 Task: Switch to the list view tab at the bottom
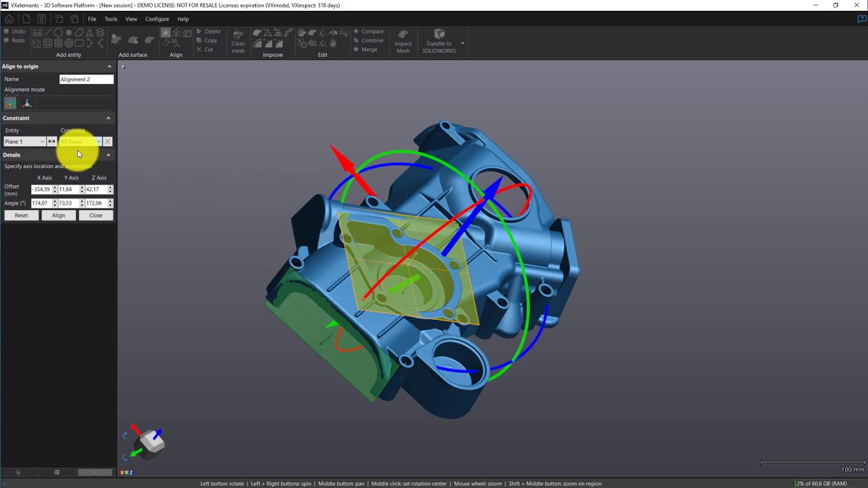pos(57,472)
